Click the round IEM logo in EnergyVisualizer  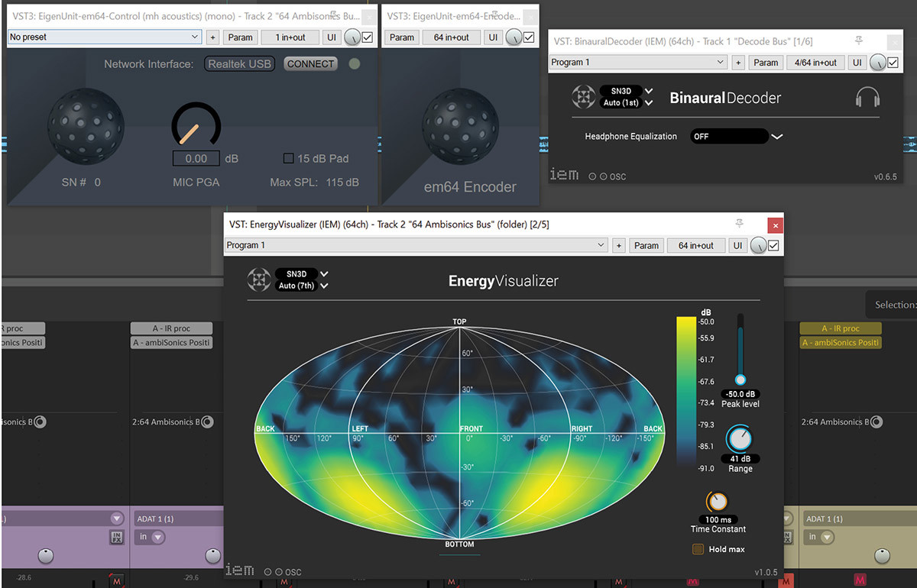[259, 279]
